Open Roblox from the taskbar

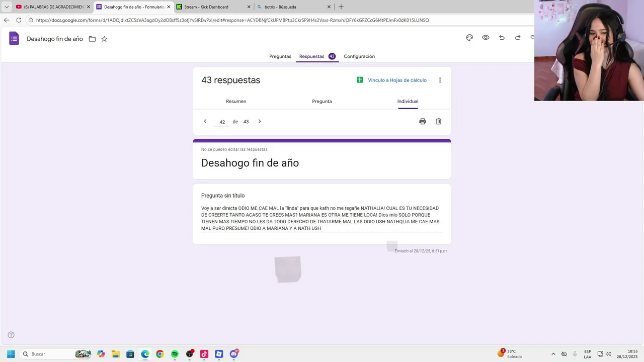(x=219, y=354)
